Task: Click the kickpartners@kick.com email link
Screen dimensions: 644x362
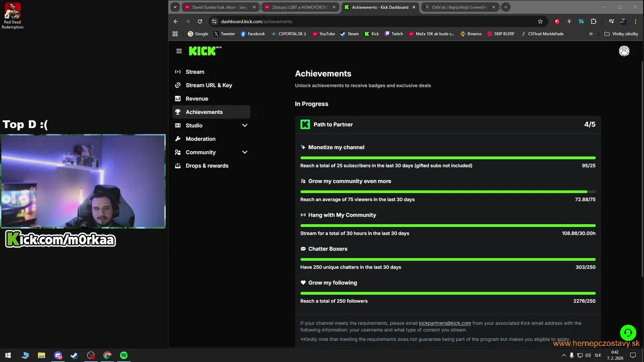Action: coord(445,323)
